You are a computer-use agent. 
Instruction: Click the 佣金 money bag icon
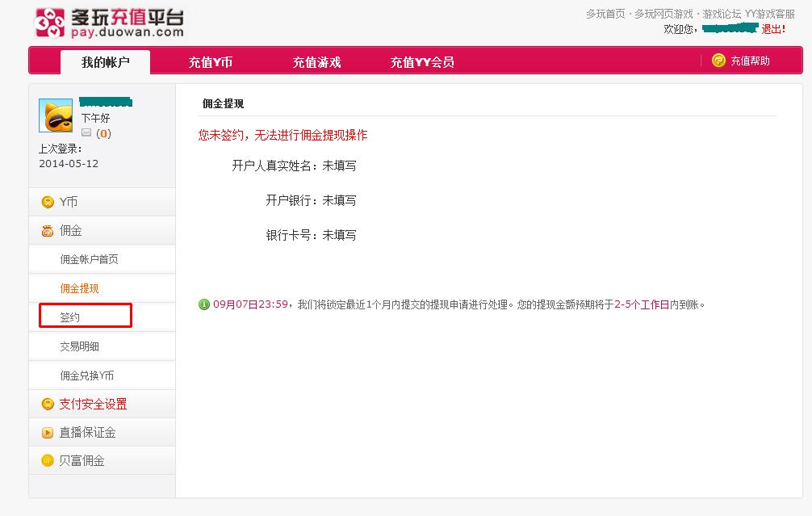click(48, 231)
